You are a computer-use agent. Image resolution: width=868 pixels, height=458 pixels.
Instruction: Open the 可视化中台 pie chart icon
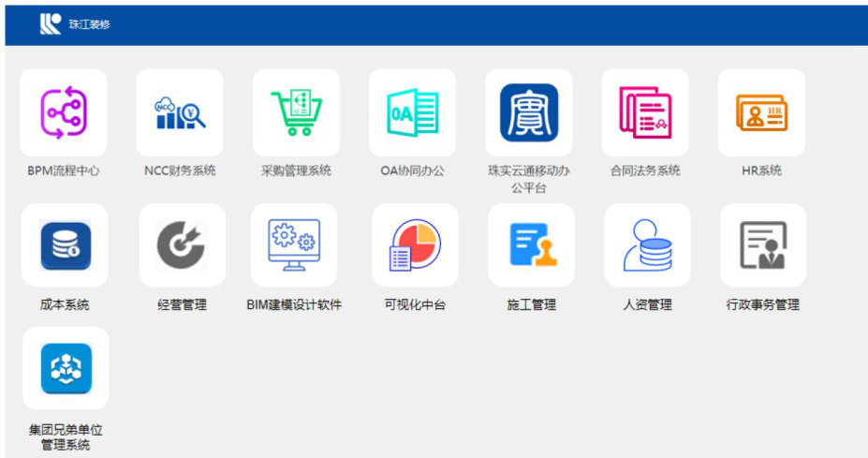point(415,245)
